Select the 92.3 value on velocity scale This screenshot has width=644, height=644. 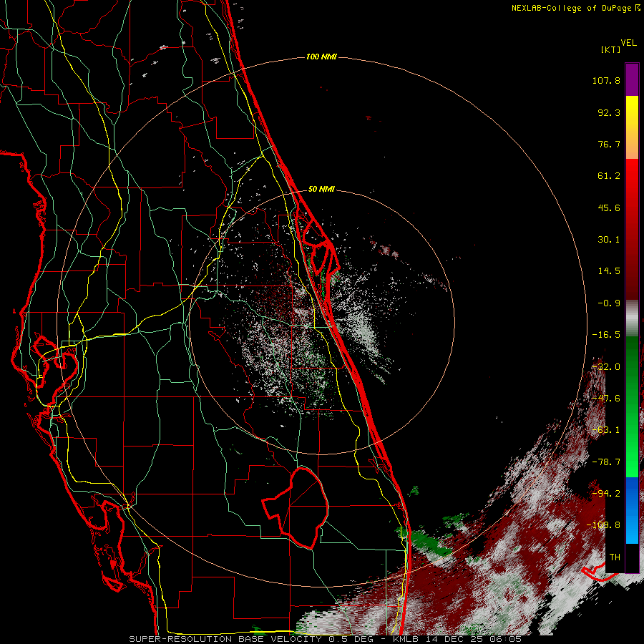(609, 112)
